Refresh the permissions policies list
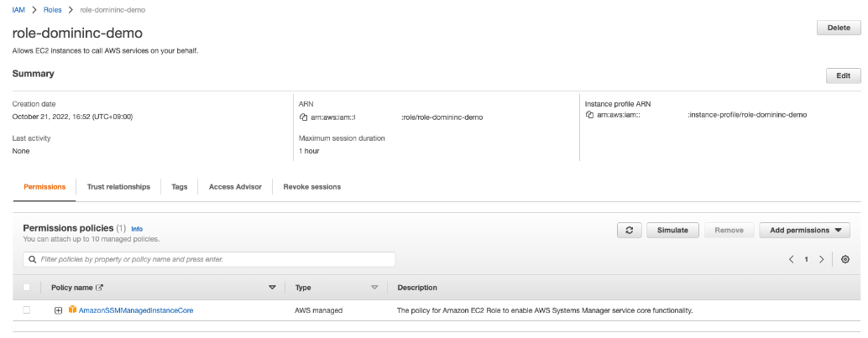The image size is (868, 338). tap(629, 230)
